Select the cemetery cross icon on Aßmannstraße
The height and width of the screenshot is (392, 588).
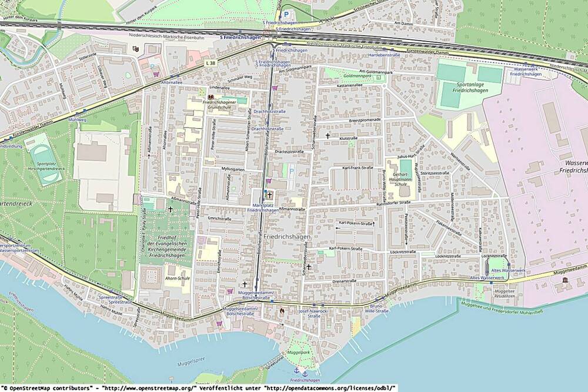(171, 209)
